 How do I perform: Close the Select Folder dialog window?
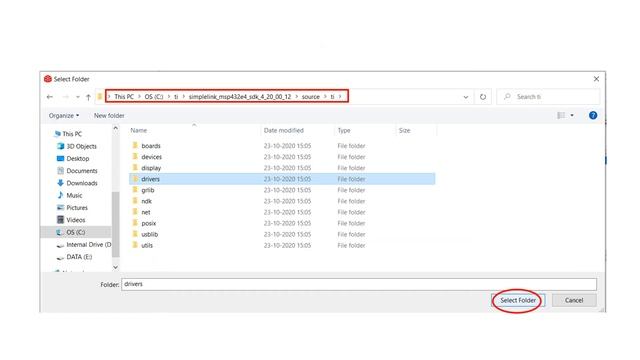[x=596, y=79]
